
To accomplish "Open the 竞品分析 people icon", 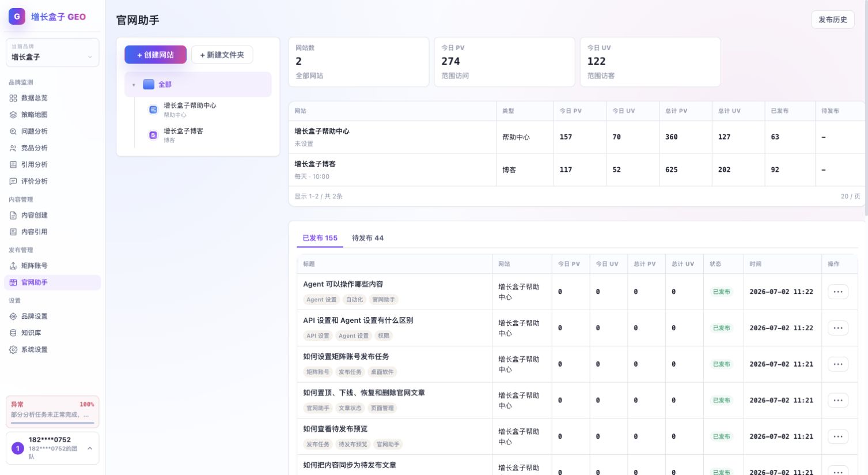I will (13, 148).
